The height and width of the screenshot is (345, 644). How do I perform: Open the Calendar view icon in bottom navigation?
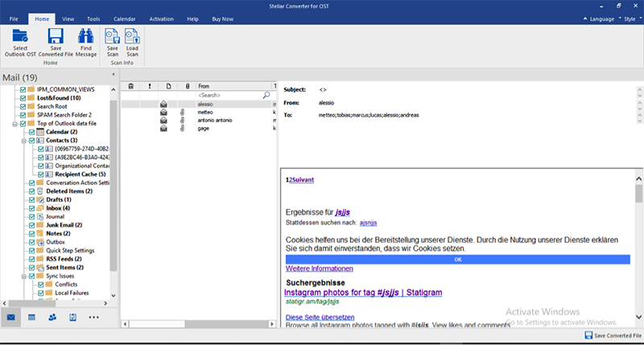pos(31,318)
